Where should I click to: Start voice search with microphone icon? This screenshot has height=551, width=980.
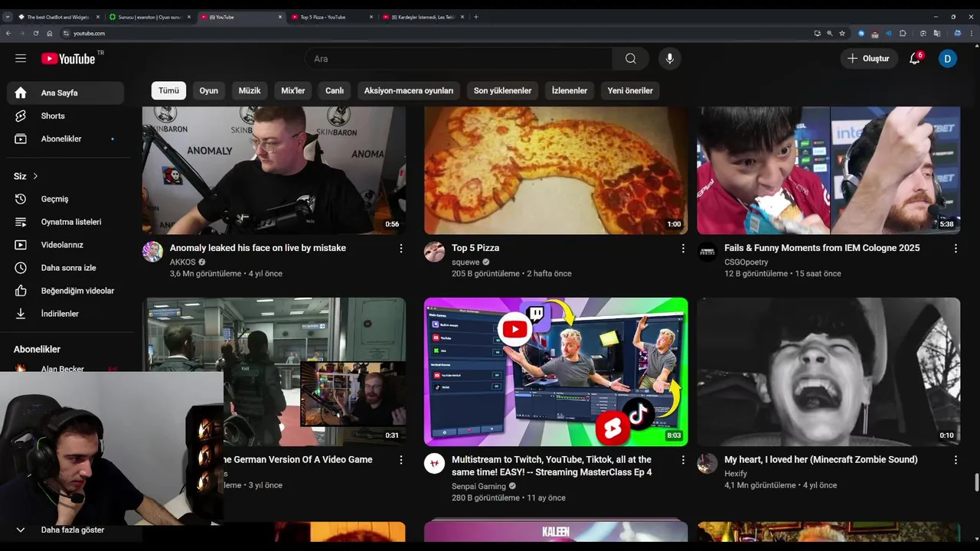coord(670,59)
